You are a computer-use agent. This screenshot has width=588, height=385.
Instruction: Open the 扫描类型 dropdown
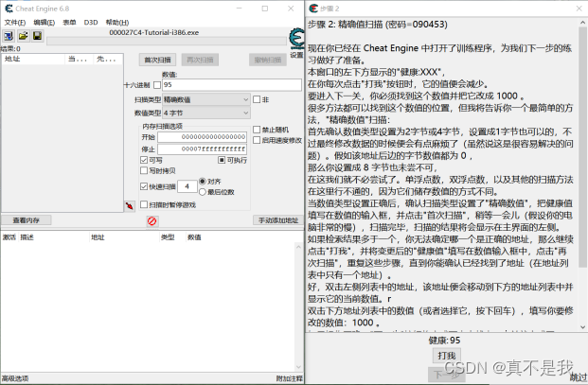(x=206, y=99)
